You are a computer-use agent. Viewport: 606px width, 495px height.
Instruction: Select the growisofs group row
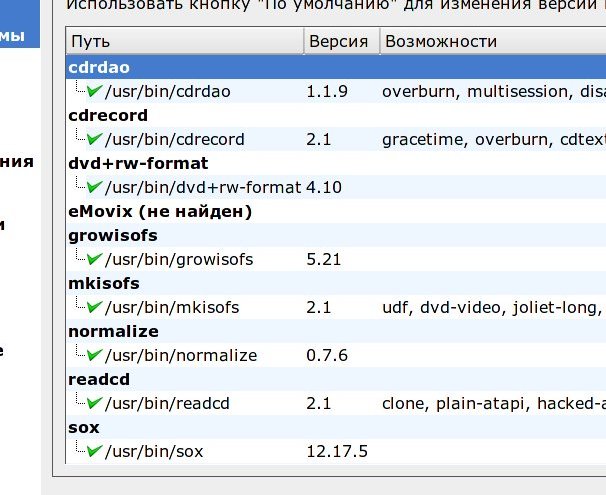pyautogui.click(x=112, y=235)
